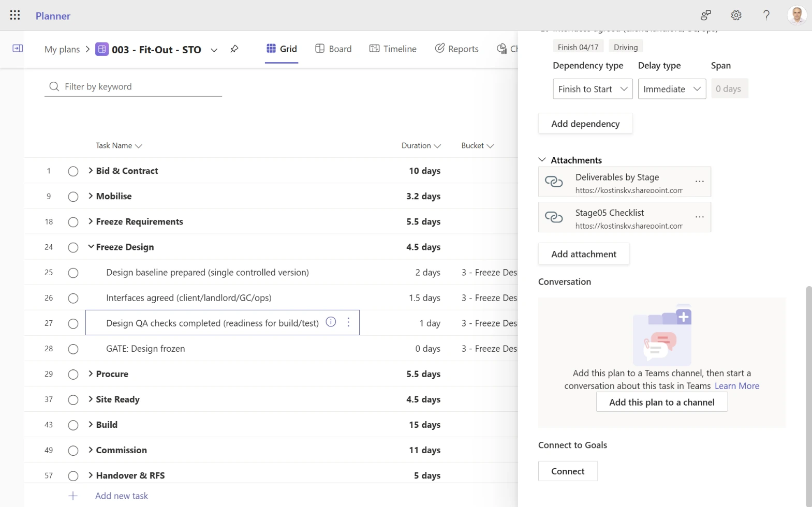
Task: Open the app launcher waffle icon
Action: tap(15, 16)
